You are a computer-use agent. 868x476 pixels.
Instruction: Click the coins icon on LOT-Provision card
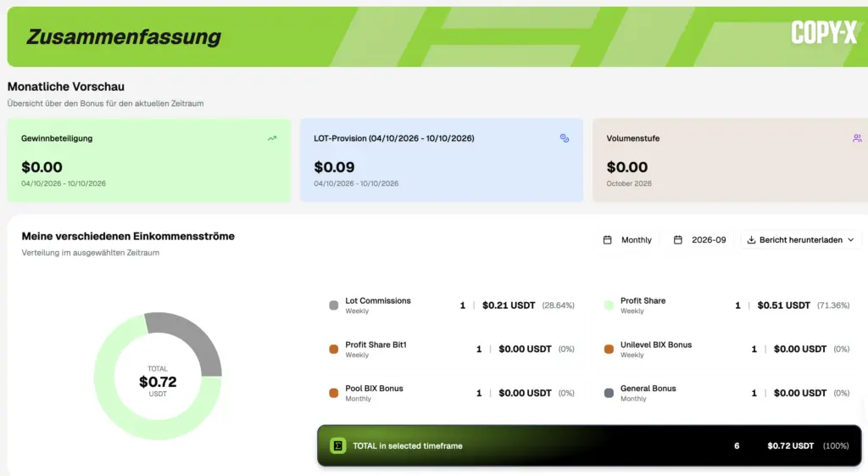pos(564,138)
